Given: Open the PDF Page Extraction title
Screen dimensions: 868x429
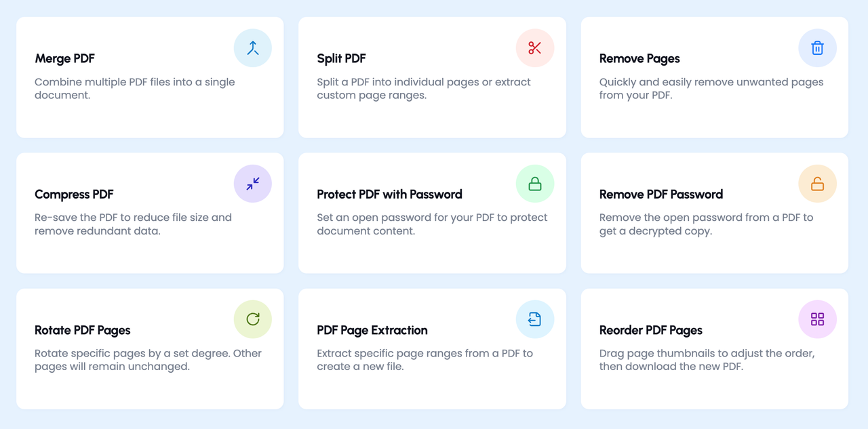Looking at the screenshot, I should click(372, 331).
